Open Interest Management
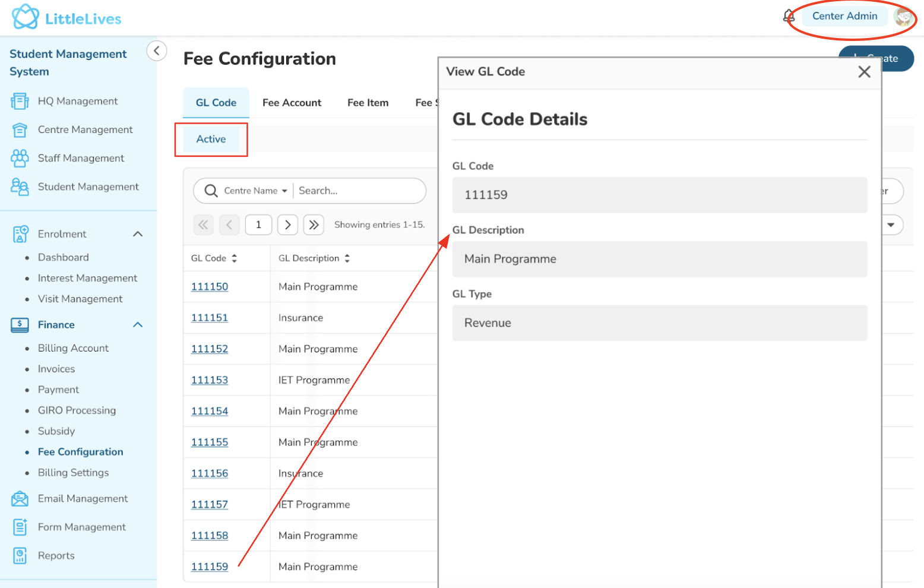Image resolution: width=924 pixels, height=588 pixels. tap(87, 278)
